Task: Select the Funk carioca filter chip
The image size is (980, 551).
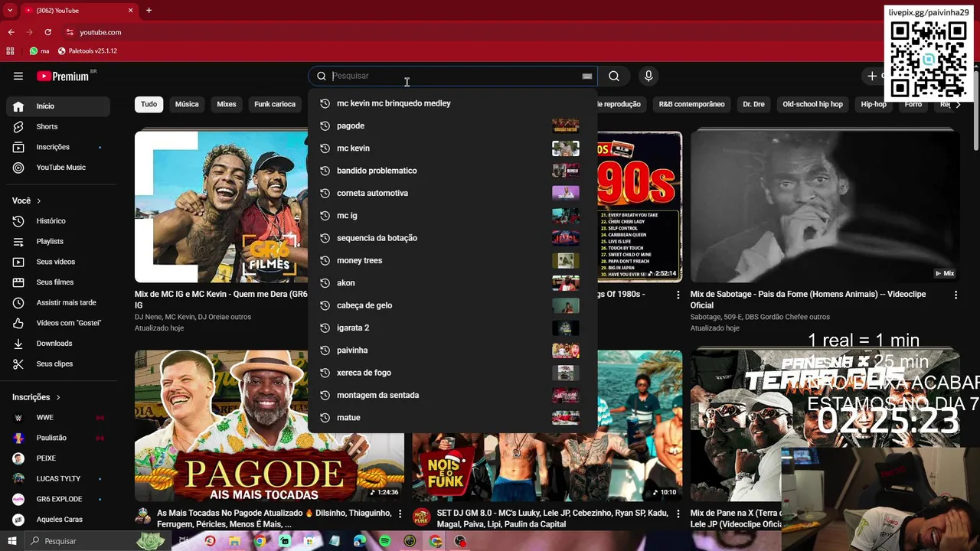Action: coord(275,104)
